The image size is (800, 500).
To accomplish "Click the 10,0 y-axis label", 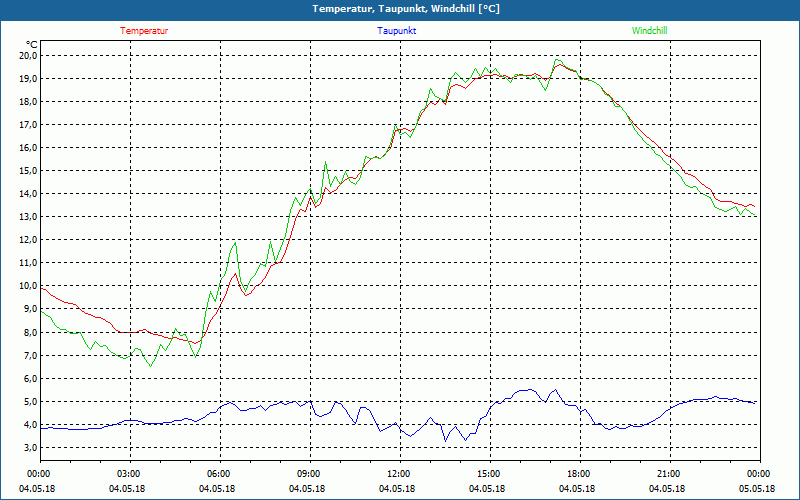I will tap(28, 286).
